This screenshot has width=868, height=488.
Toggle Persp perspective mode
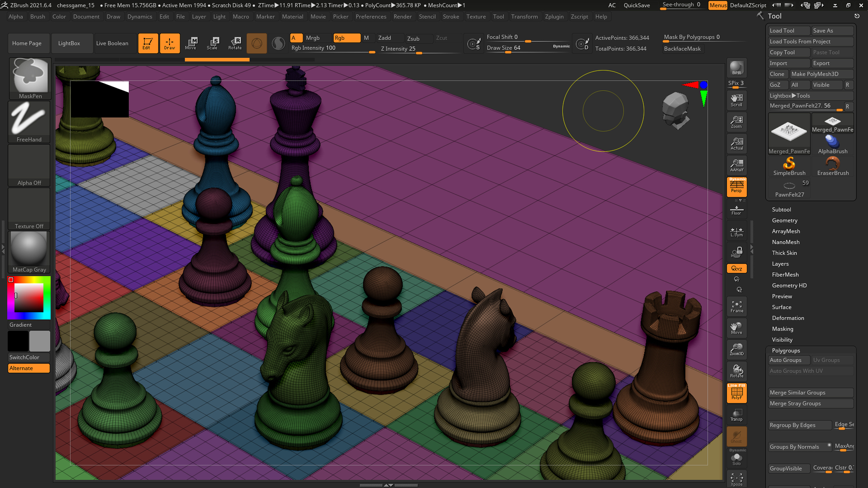[736, 187]
